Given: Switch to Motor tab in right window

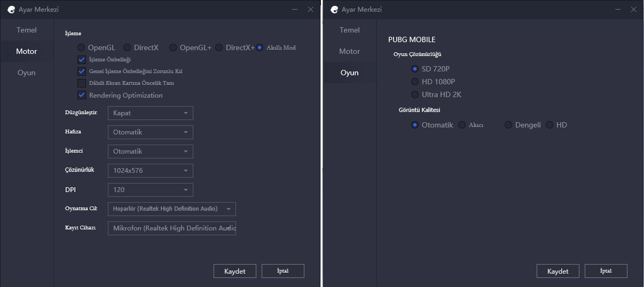Looking at the screenshot, I should (x=350, y=51).
